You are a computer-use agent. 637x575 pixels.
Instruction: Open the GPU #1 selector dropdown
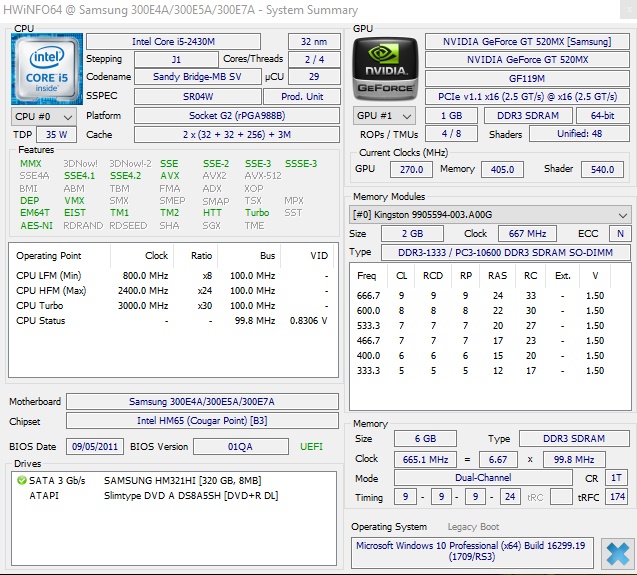click(384, 116)
